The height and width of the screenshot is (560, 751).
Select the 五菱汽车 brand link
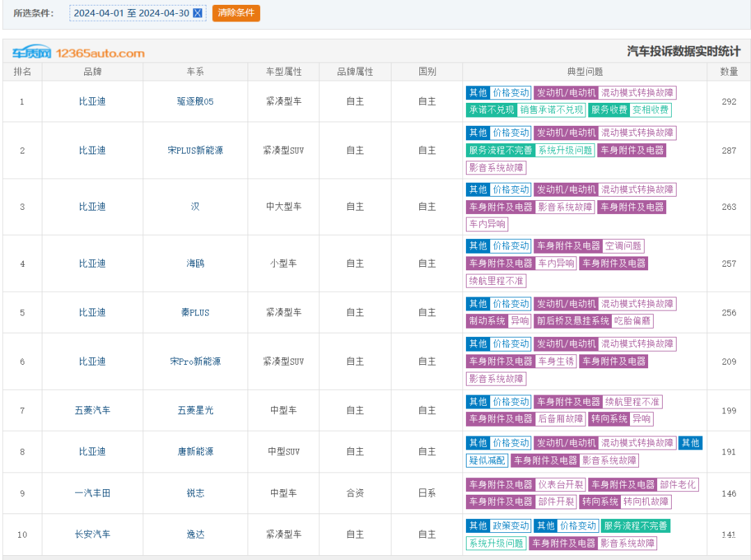(x=92, y=411)
